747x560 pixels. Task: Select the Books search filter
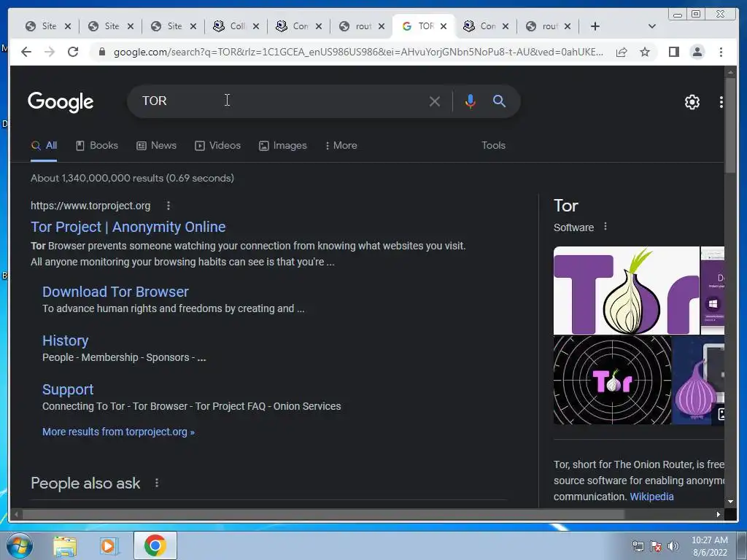(97, 146)
